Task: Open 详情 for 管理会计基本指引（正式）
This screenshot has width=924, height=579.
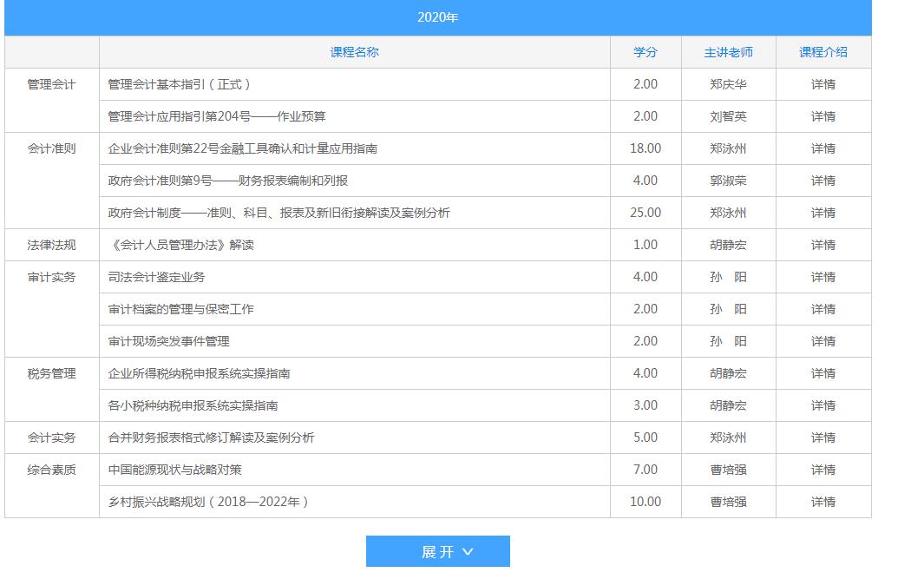Action: tap(822, 84)
